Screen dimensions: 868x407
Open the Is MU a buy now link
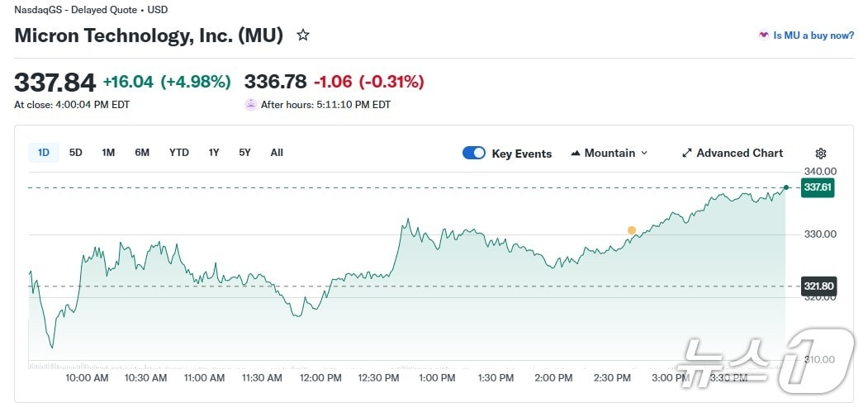(813, 35)
